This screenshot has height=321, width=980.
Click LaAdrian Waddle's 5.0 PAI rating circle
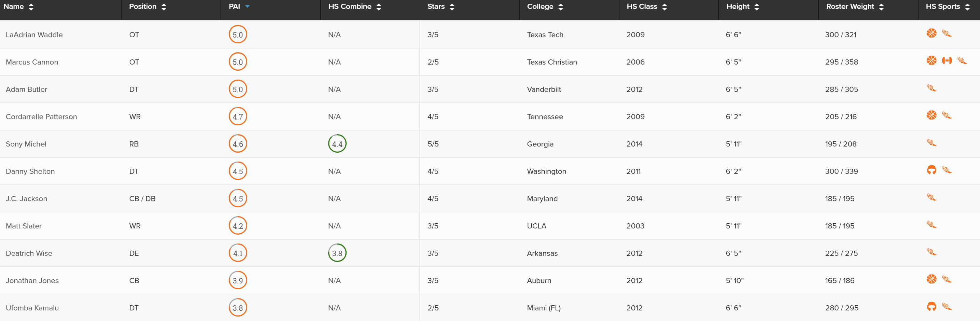238,34
